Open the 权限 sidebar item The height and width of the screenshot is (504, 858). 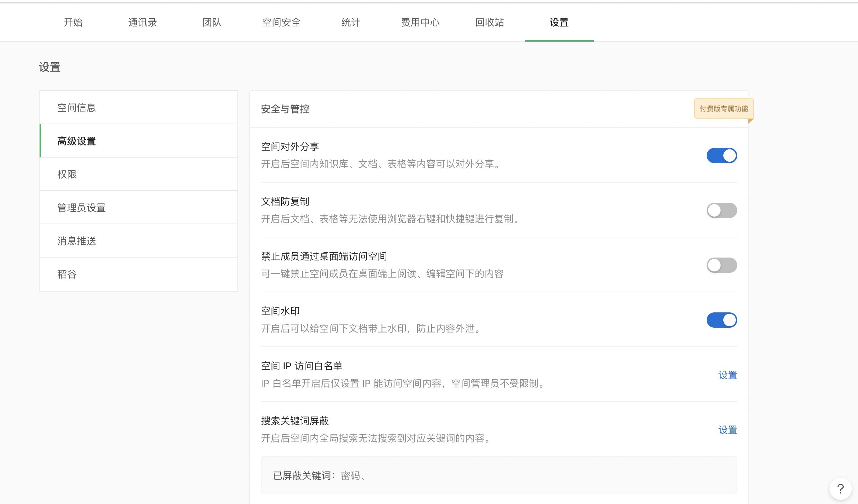138,174
